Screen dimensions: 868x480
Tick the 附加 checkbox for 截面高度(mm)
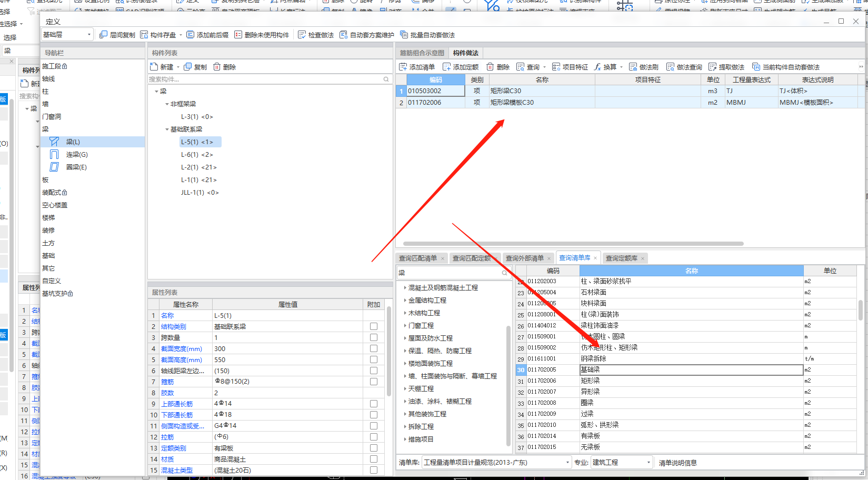tap(374, 359)
